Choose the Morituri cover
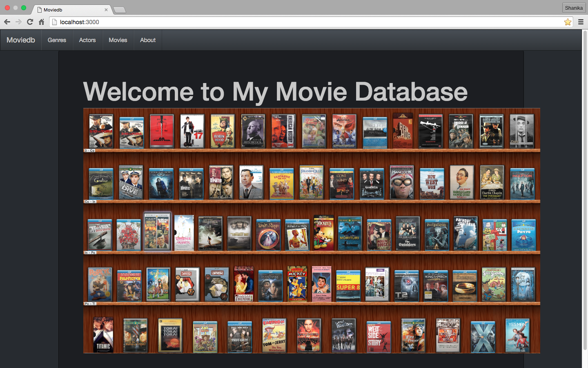 [350, 233]
